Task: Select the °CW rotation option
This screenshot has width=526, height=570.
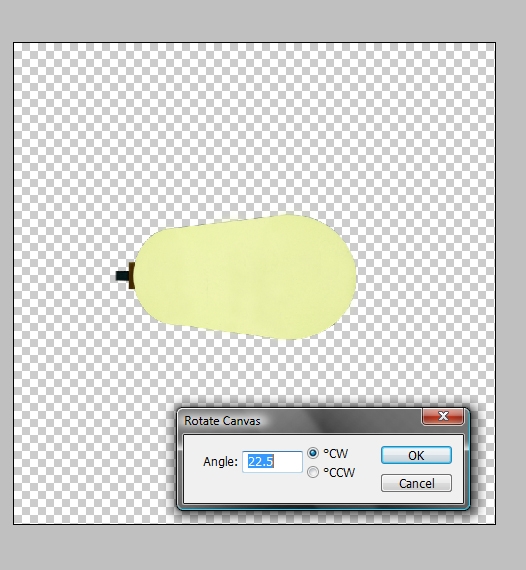Action: [313, 453]
